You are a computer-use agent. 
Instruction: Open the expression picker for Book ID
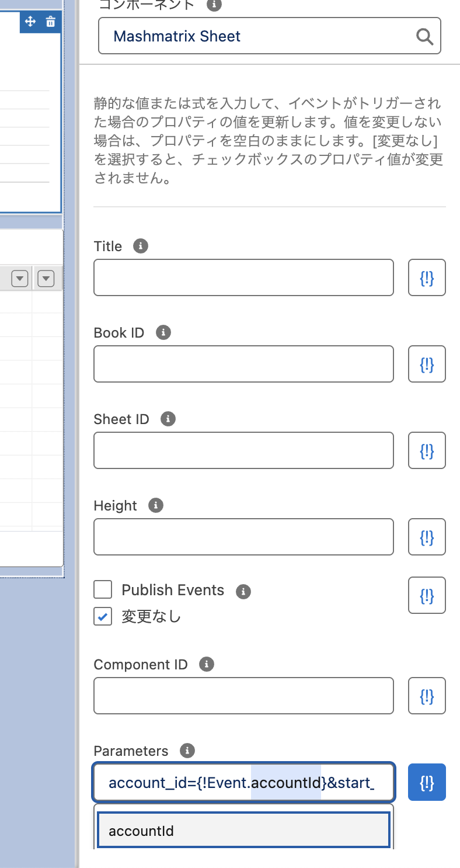coord(427,364)
